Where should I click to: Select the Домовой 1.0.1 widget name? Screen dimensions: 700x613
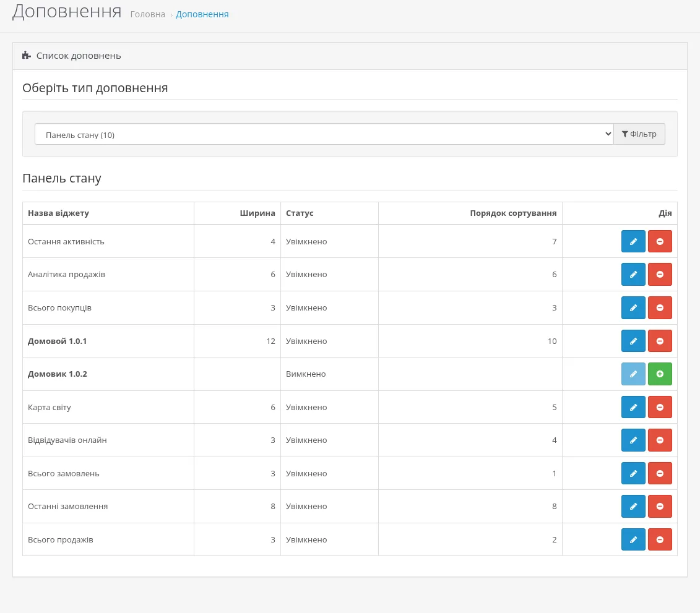(x=57, y=341)
